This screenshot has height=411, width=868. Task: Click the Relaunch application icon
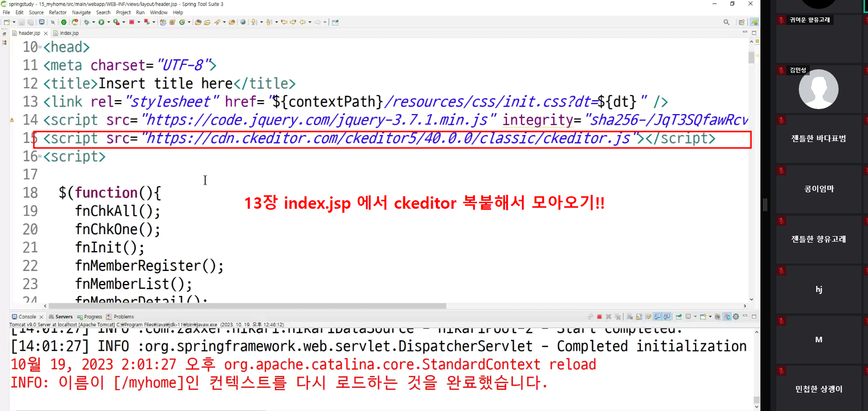75,22
